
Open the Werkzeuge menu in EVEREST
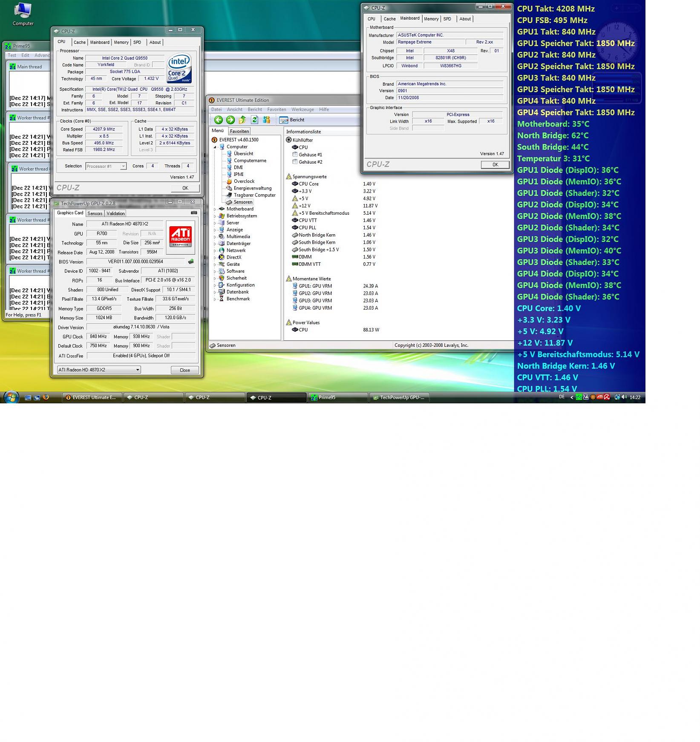(x=302, y=109)
